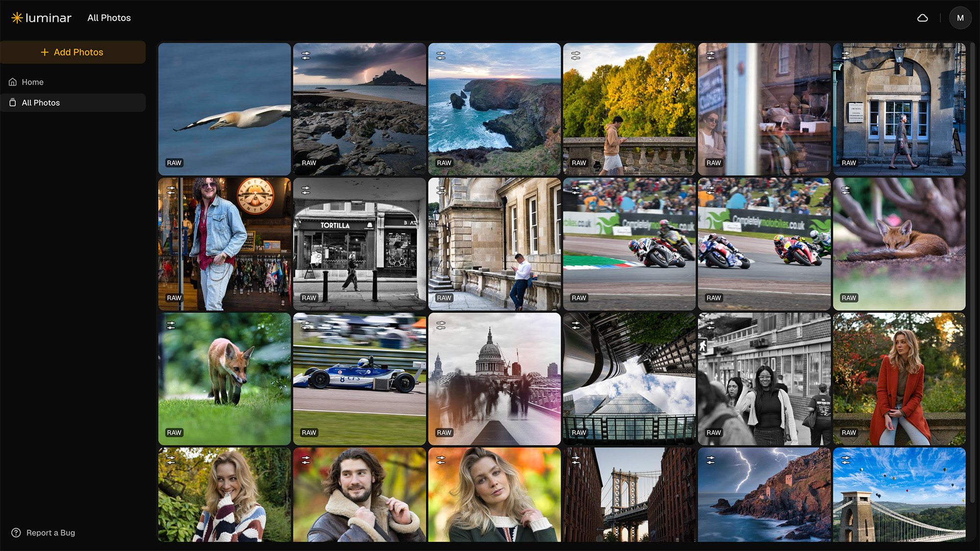The width and height of the screenshot is (980, 551).
Task: Click the edits icon on the bearded man portrait
Action: click(306, 460)
